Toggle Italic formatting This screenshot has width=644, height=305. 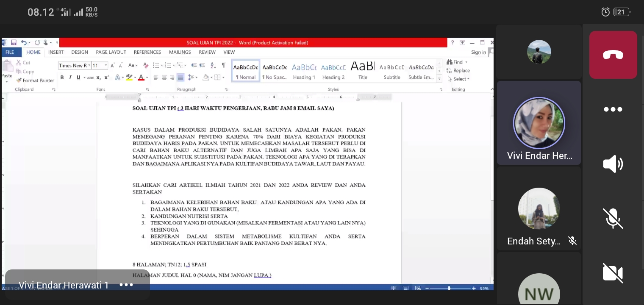70,78
